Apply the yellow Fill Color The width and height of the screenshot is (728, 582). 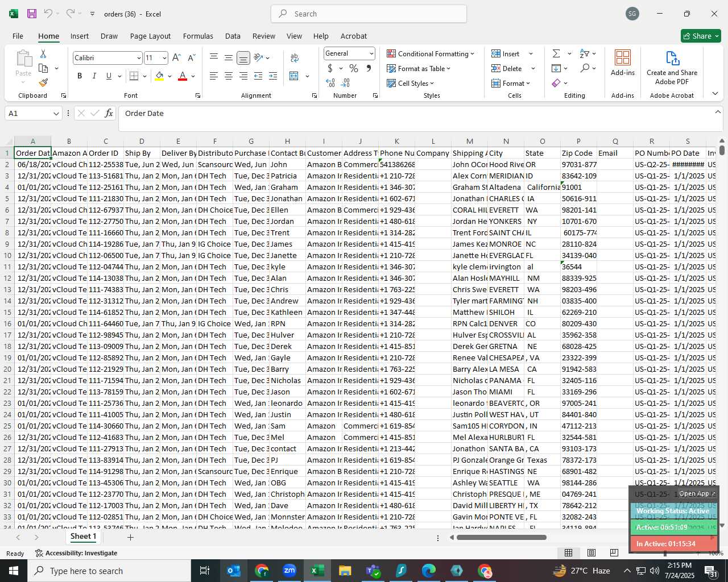tap(160, 76)
